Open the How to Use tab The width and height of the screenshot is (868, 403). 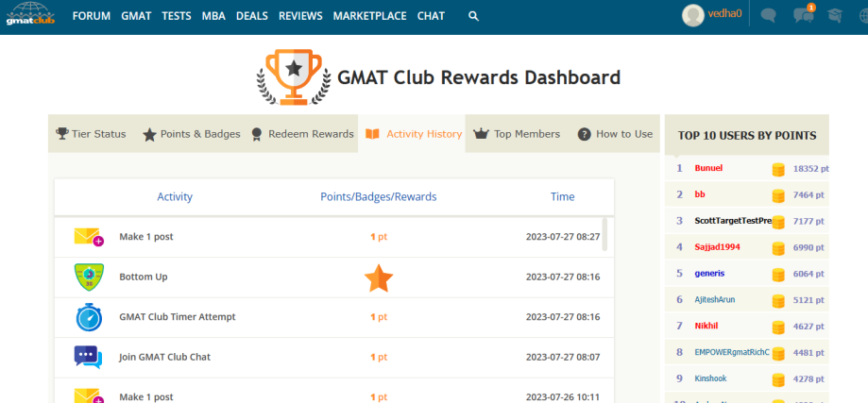615,134
